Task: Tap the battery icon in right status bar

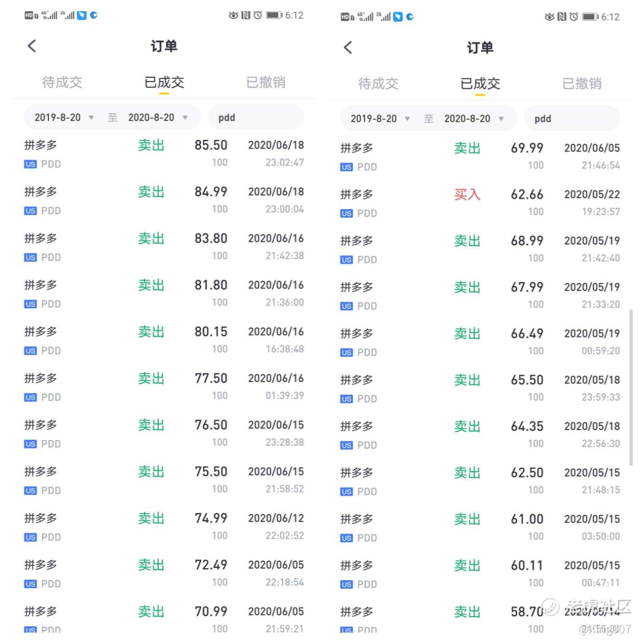Action: point(590,17)
